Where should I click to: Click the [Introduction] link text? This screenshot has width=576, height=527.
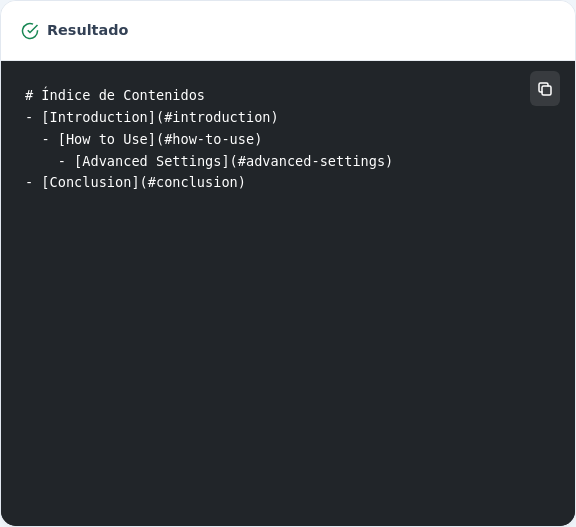98,117
